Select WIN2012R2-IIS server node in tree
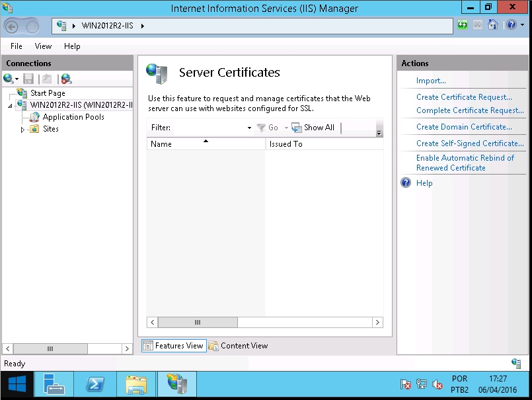The image size is (532, 400). click(x=81, y=105)
